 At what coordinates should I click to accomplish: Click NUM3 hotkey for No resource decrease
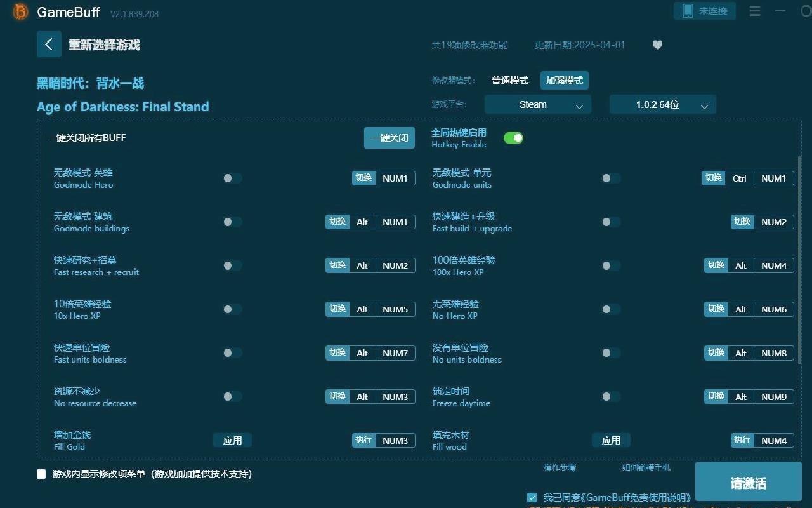(395, 397)
